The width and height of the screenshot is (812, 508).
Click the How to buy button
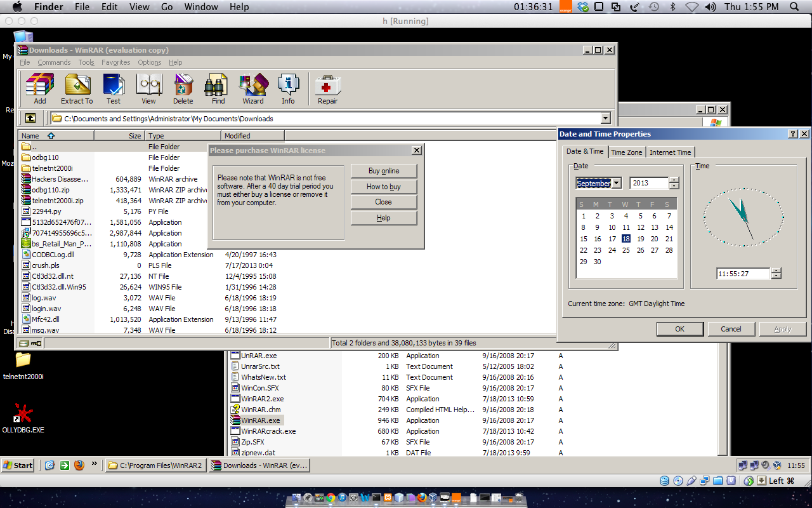coord(384,187)
